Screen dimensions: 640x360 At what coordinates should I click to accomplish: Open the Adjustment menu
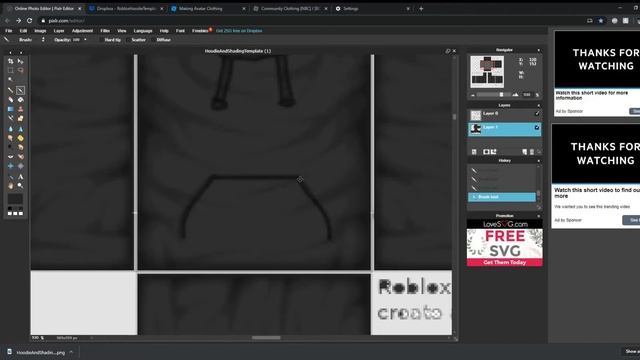(82, 31)
